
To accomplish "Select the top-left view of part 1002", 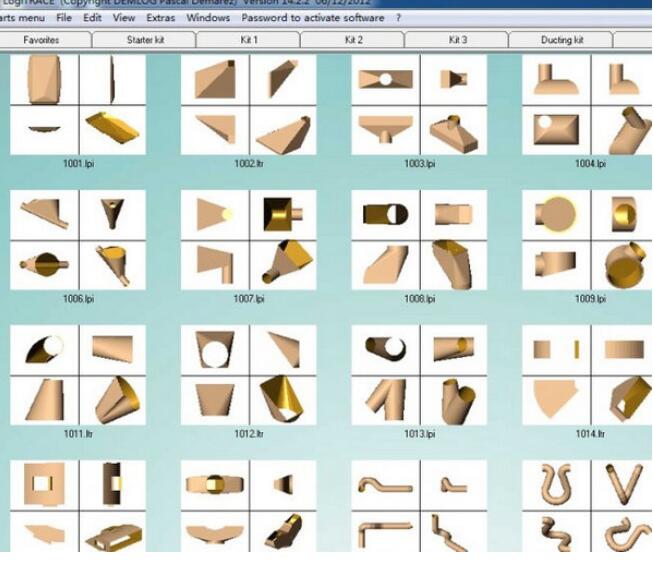I will tap(215, 79).
